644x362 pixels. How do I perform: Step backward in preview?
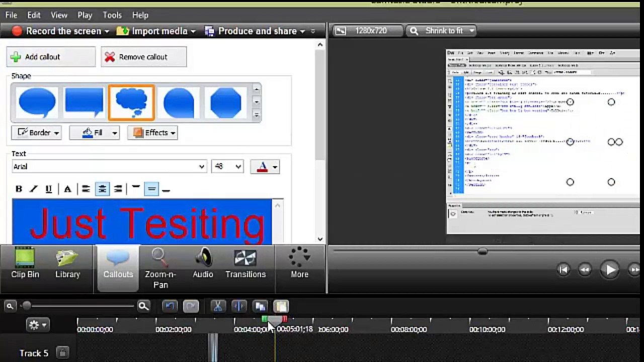click(585, 270)
